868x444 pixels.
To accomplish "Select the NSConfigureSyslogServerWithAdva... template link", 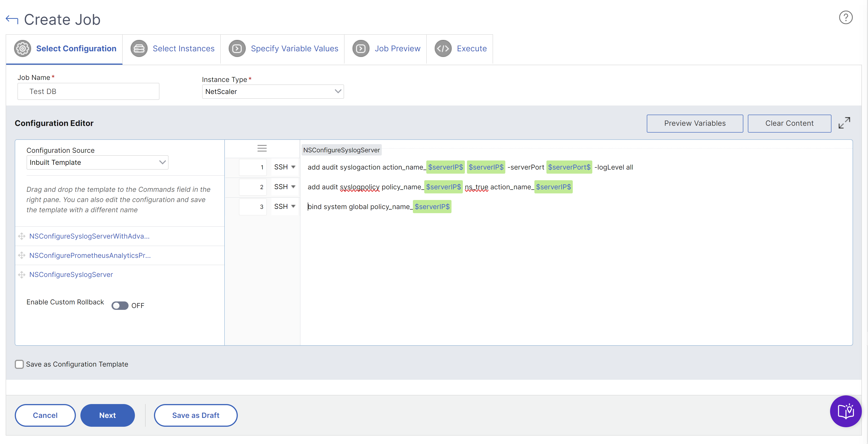I will point(89,236).
